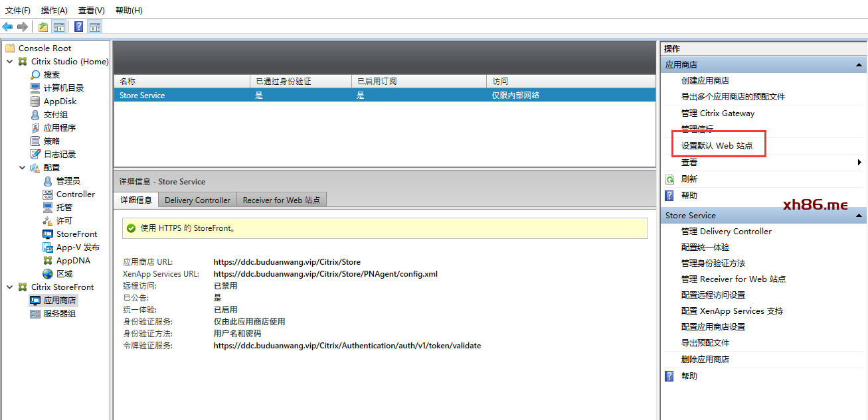This screenshot has width=868, height=420.
Task: Click 管理身份验证方法 action
Action: pos(713,263)
